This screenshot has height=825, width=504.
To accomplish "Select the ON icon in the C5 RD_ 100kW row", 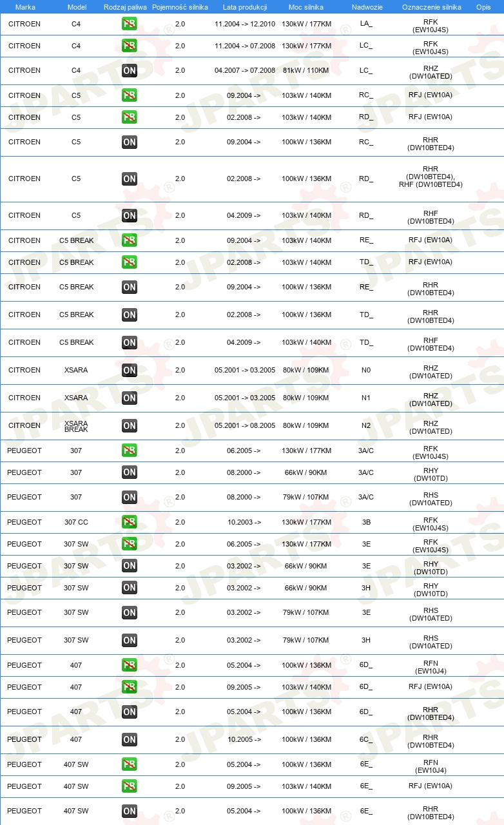I will (129, 179).
